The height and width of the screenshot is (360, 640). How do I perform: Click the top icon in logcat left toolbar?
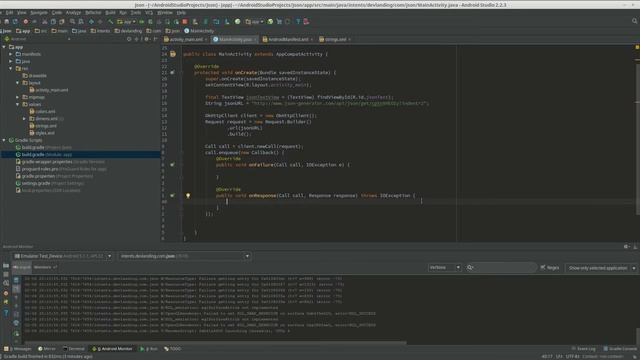pos(16,280)
